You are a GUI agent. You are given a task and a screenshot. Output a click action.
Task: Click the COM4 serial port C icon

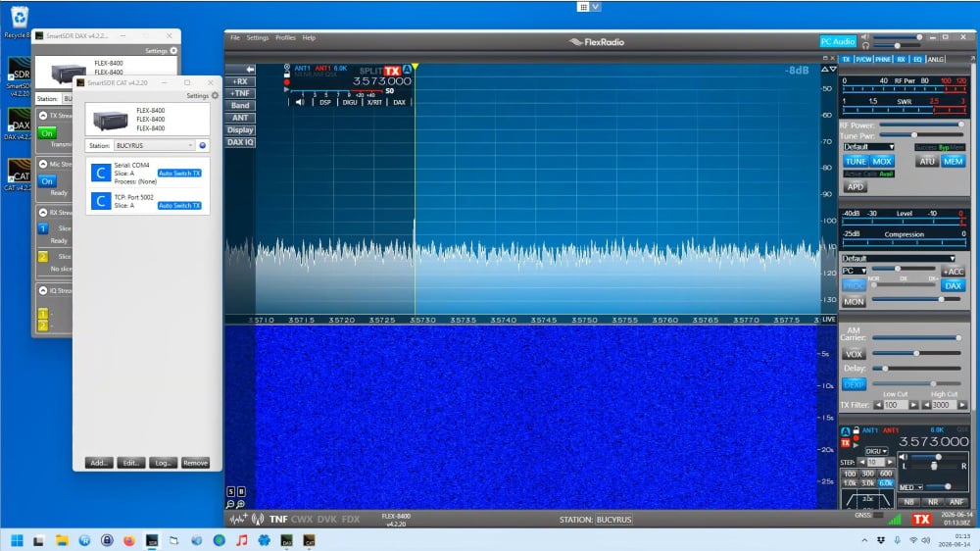(101, 173)
